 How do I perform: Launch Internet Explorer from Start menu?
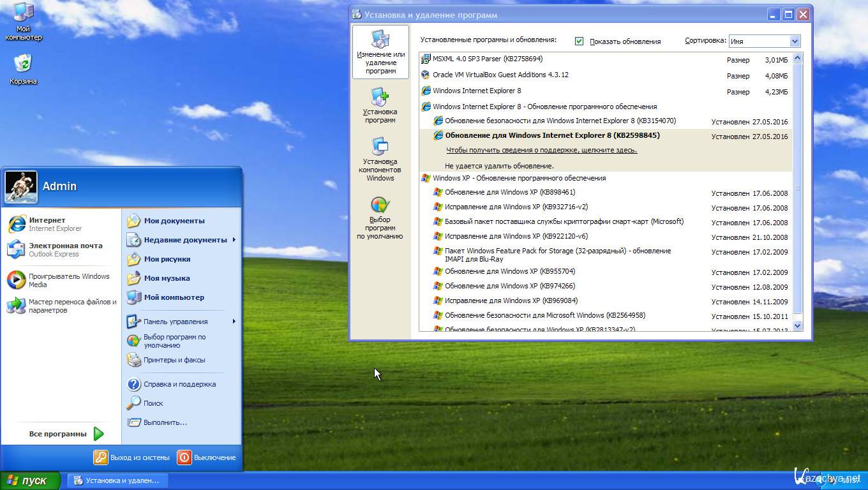(61, 224)
